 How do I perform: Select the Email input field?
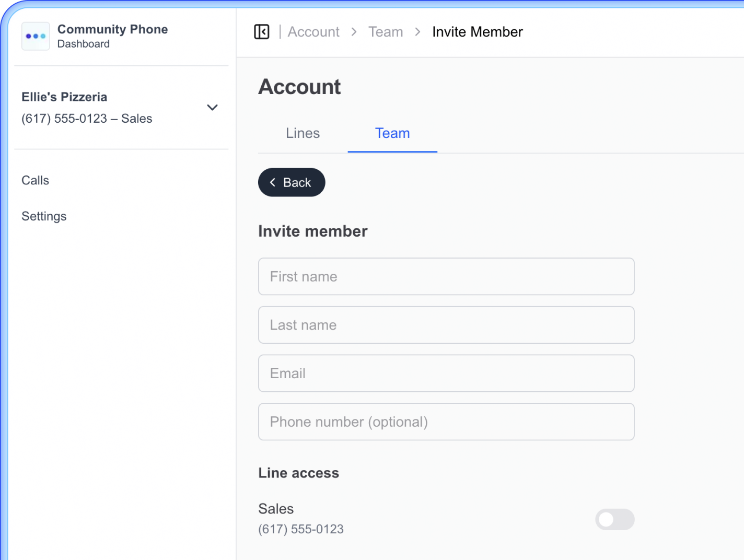(x=446, y=374)
